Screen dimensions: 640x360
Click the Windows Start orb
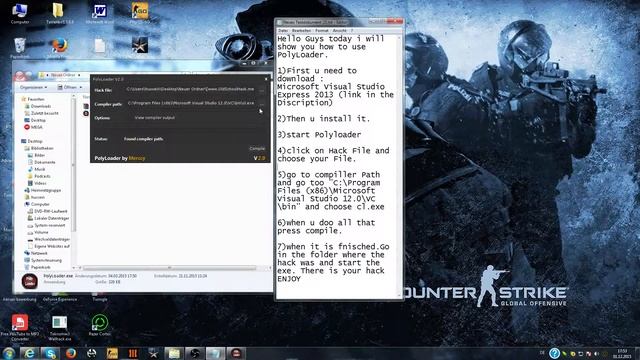point(9,353)
